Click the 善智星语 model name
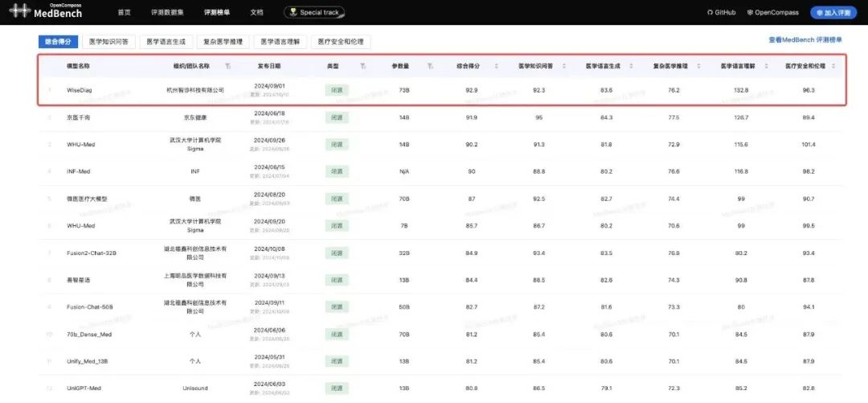The image size is (868, 403). [x=78, y=281]
